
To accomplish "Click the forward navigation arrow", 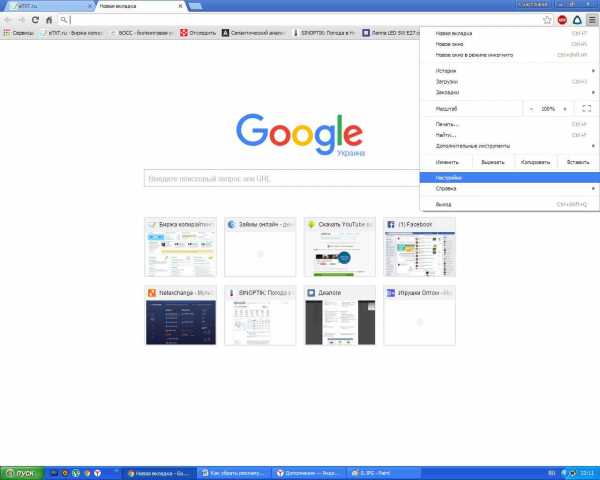I will (21, 20).
